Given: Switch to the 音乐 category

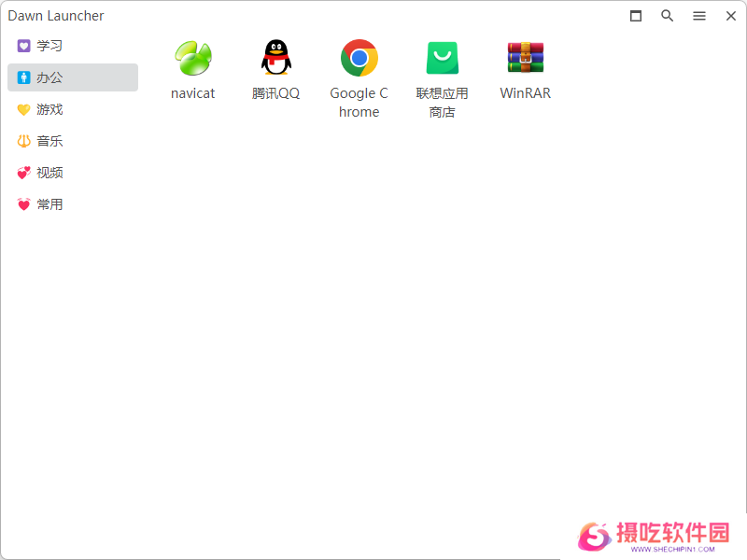Looking at the screenshot, I should pos(73,141).
